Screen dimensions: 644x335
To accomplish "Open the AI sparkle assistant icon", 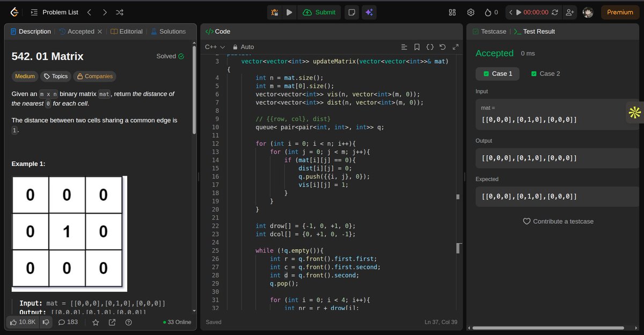I will (368, 12).
